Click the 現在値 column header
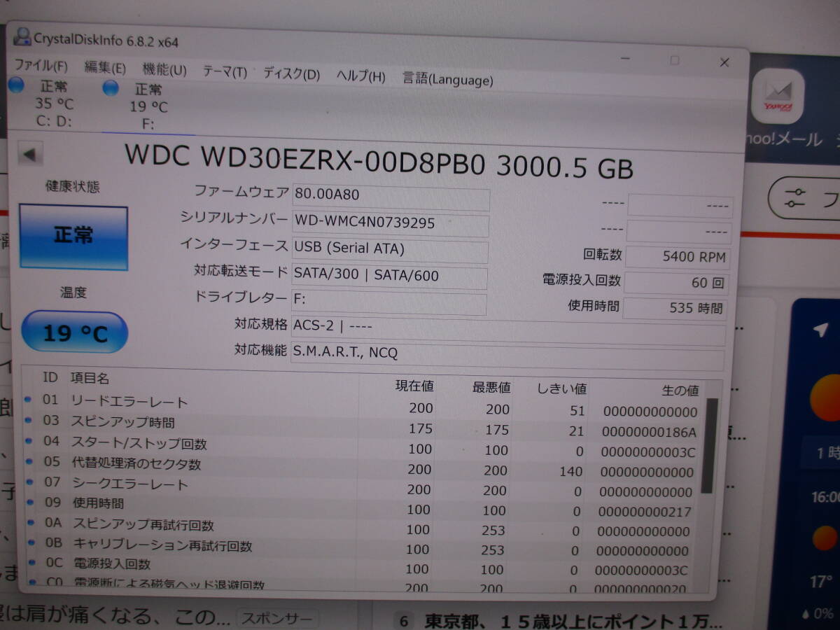This screenshot has height=630, width=840. tap(414, 385)
